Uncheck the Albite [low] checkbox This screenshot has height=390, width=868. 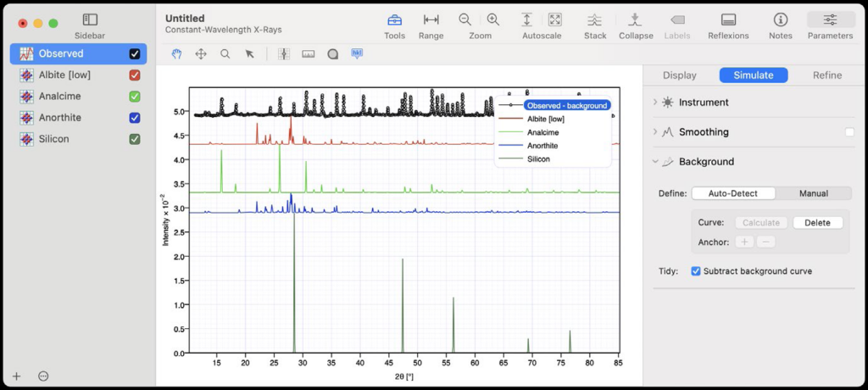pos(135,75)
